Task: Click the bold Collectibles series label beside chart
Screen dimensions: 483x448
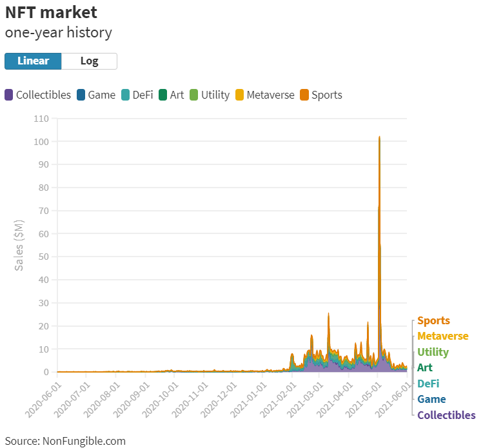Action: tap(446, 415)
